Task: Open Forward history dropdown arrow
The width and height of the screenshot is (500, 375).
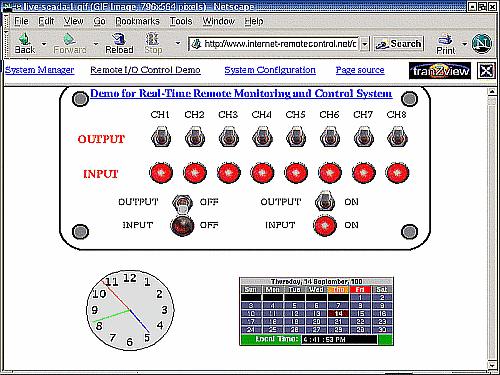Action: (96, 44)
